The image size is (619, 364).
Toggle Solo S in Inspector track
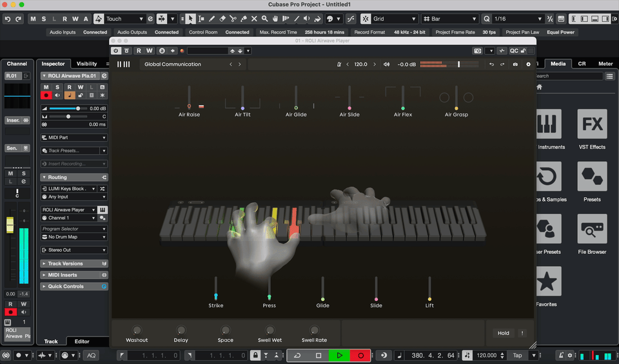click(x=57, y=87)
